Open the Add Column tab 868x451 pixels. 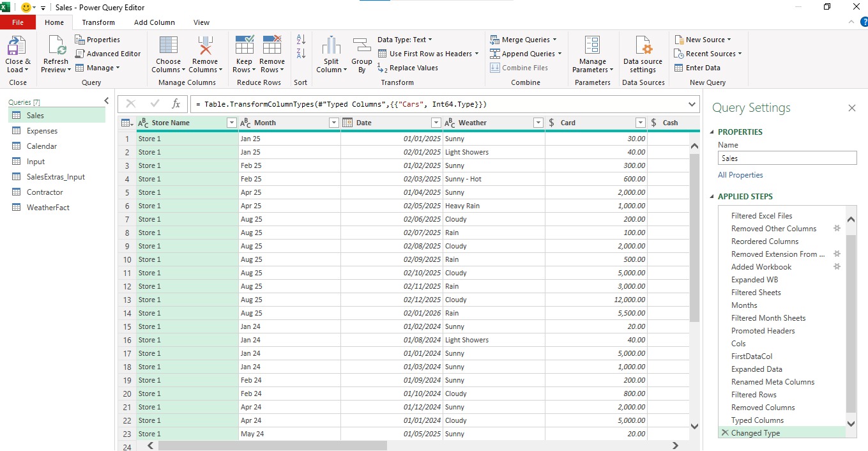pos(155,22)
